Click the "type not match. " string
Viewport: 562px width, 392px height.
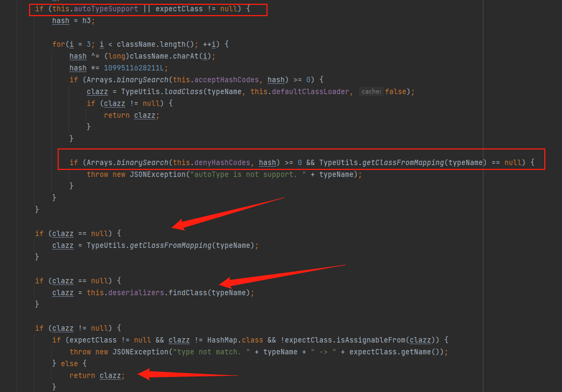point(212,352)
